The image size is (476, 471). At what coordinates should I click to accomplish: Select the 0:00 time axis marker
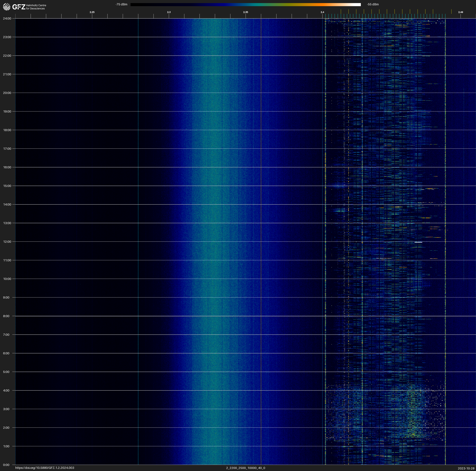[6, 465]
